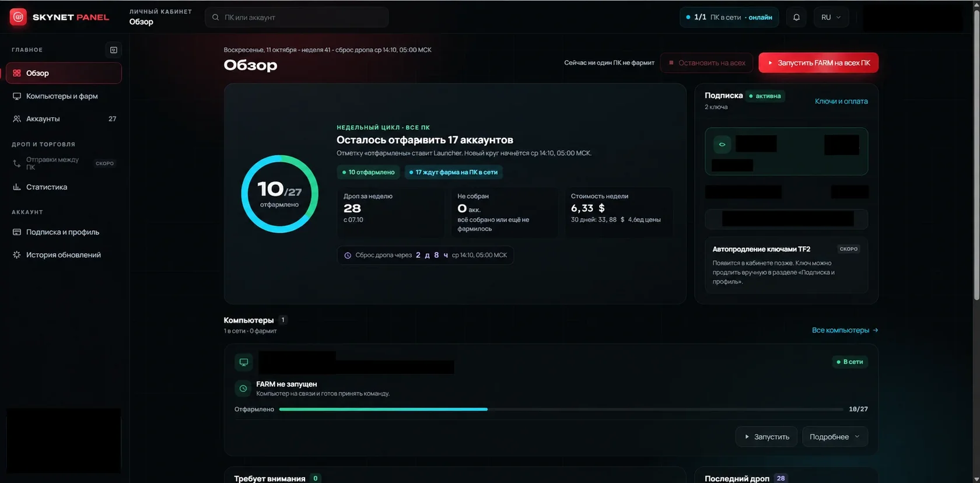
Task: Click the circular 10/27 progress ring
Action: click(x=280, y=194)
